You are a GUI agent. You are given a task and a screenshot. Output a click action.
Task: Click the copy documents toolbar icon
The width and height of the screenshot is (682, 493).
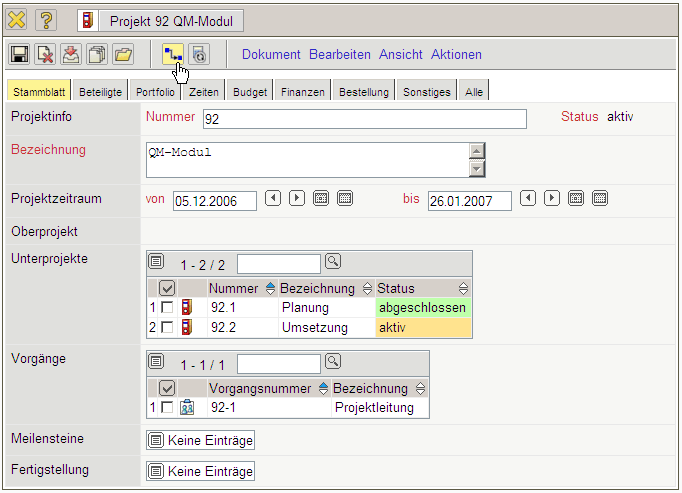pyautogui.click(x=97, y=54)
